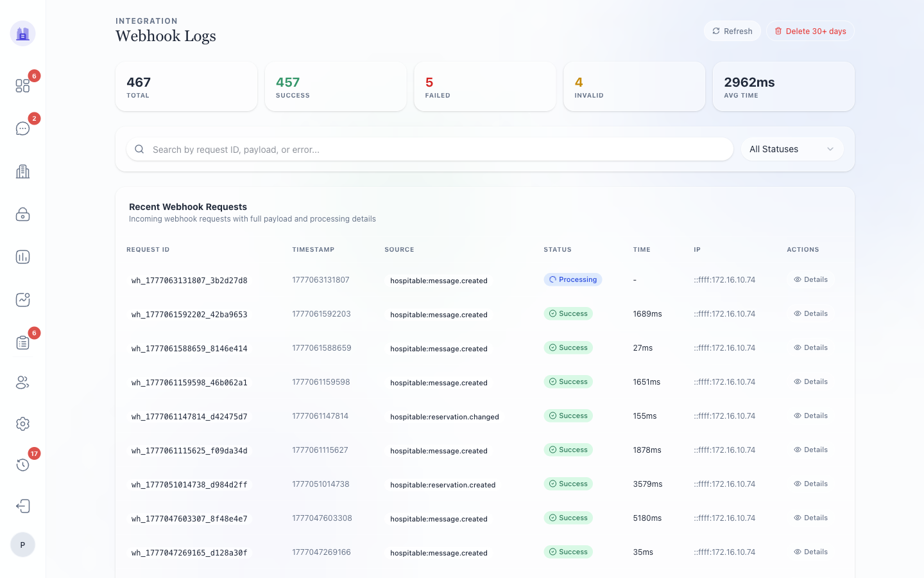Click hospitable:reservation.changed source tag

coord(445,416)
